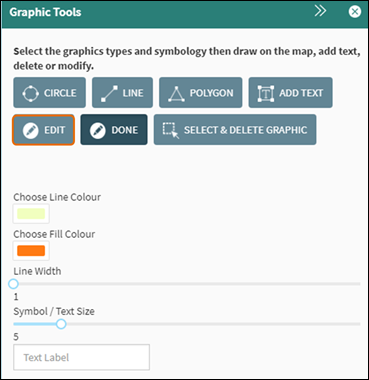Image resolution: width=369 pixels, height=380 pixels.
Task: Click the pencil icon on EDIT button
Action: click(x=31, y=130)
